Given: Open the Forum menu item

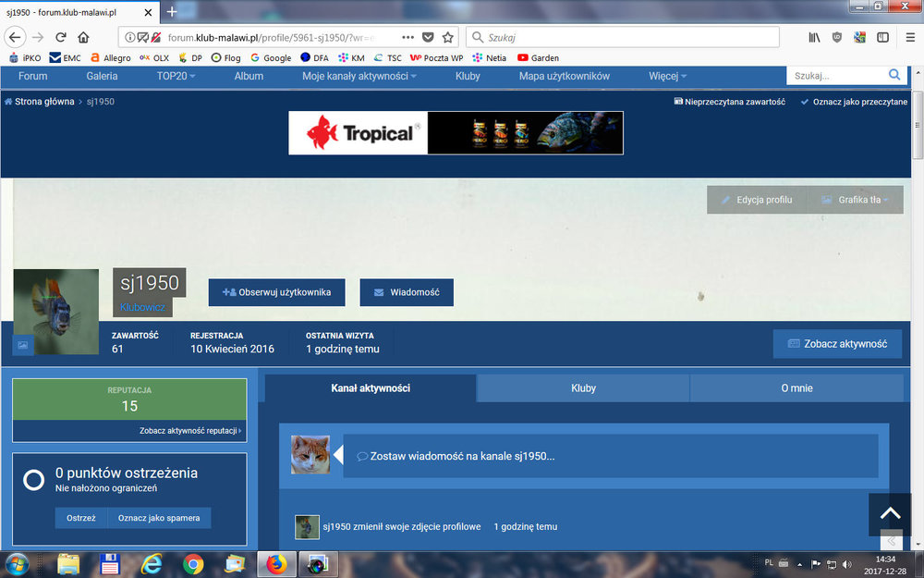Looking at the screenshot, I should tap(33, 76).
